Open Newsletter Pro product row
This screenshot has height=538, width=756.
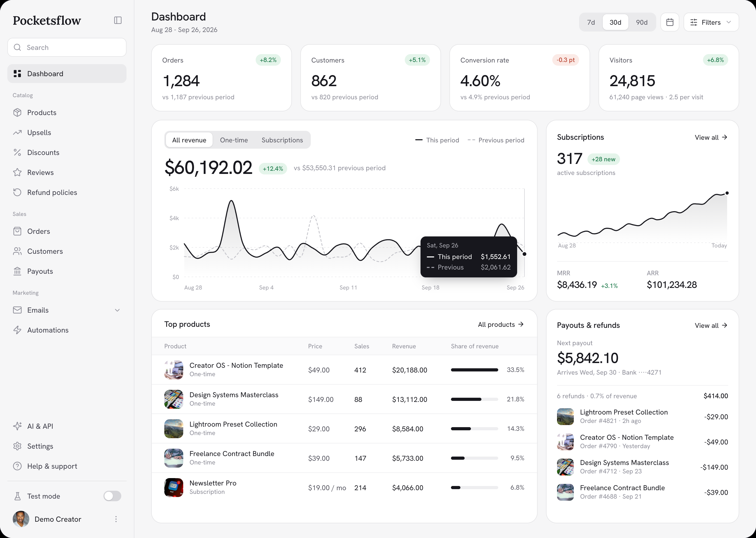[x=344, y=487]
